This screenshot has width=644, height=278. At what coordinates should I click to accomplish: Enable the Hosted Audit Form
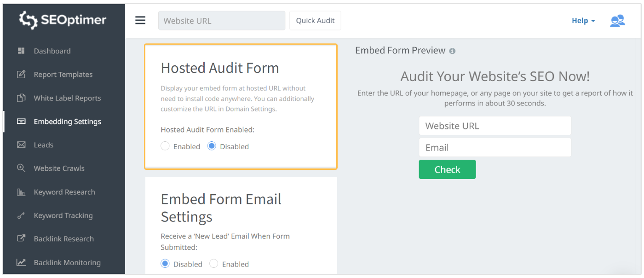pos(165,146)
